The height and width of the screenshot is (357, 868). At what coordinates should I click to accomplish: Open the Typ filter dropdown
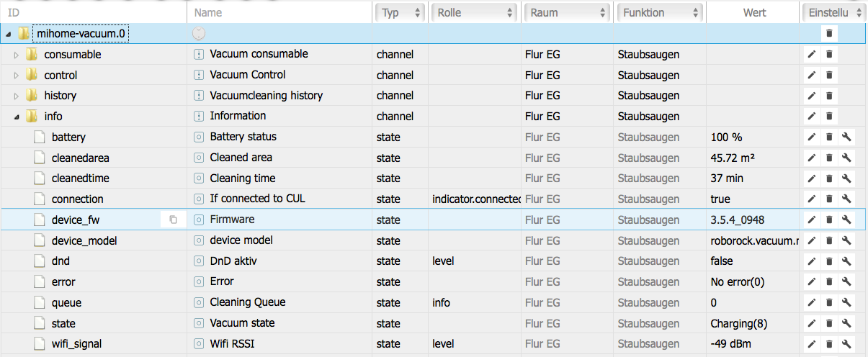[x=401, y=12]
